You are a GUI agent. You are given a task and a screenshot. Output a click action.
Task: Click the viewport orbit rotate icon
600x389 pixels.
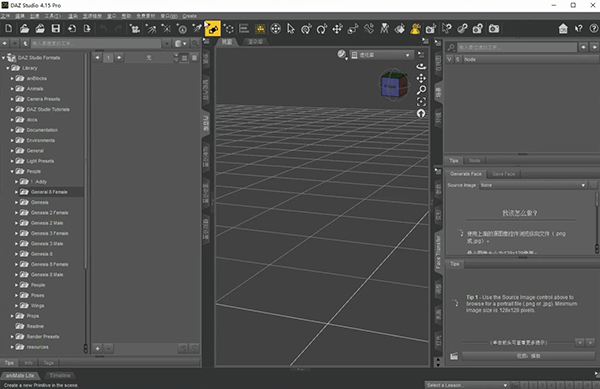[421, 66]
